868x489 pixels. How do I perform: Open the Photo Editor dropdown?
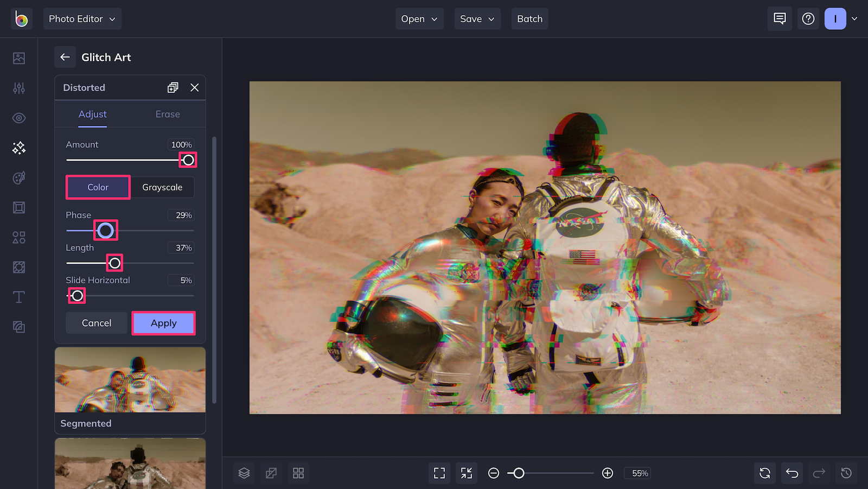click(x=82, y=18)
